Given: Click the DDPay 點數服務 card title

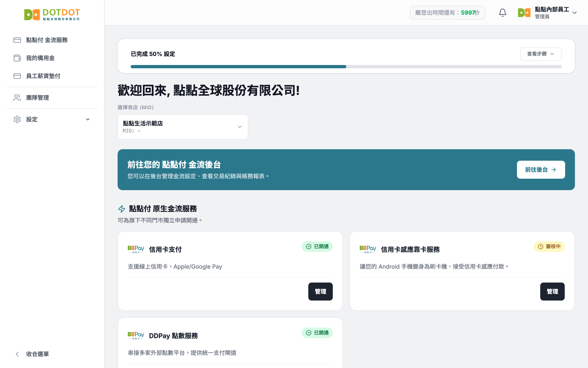Looking at the screenshot, I should (173, 336).
